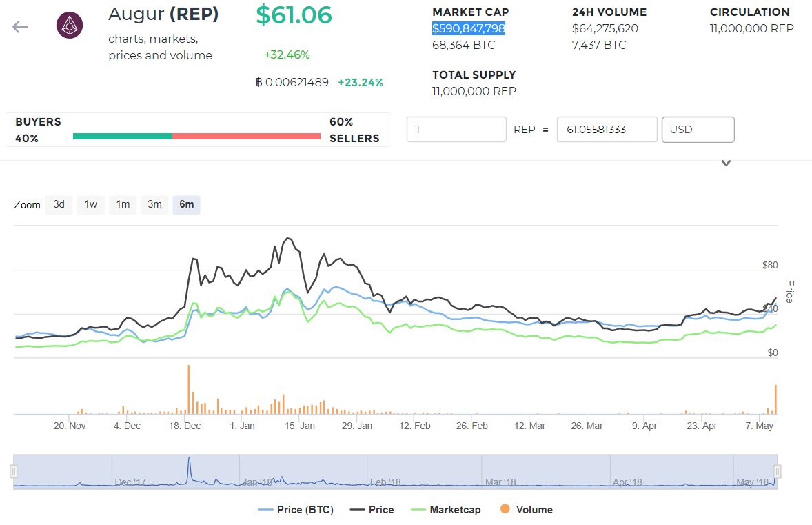Open the USD currency selector

[698, 130]
